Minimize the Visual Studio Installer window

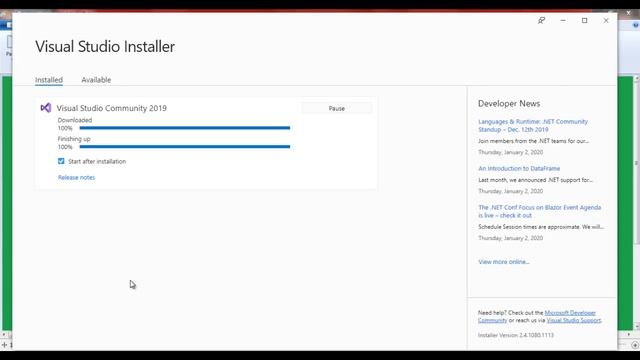pyautogui.click(x=563, y=20)
